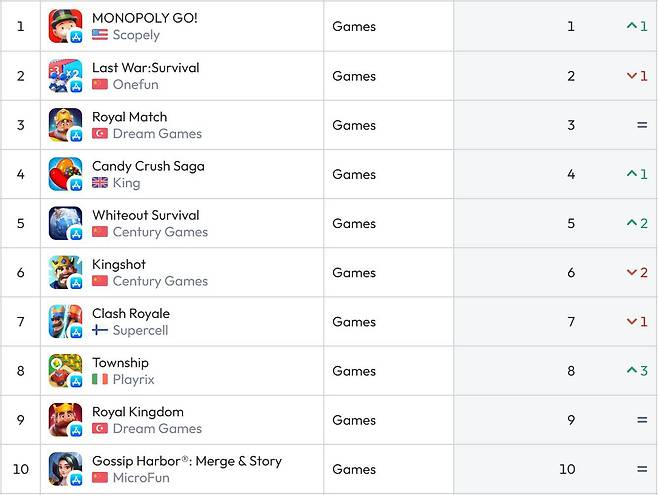Open the MONOPOLY GO! title link
The height and width of the screenshot is (495, 658).
pos(144,18)
